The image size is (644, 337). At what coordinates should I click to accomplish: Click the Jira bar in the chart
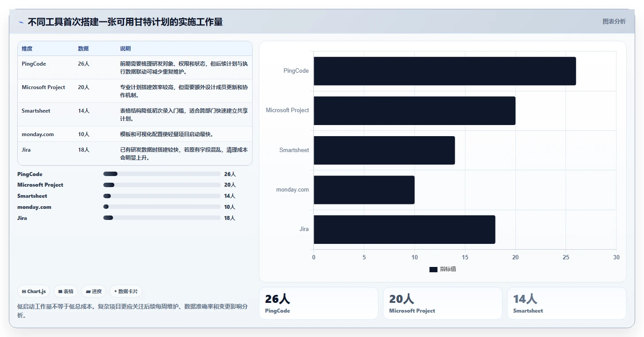coord(404,229)
